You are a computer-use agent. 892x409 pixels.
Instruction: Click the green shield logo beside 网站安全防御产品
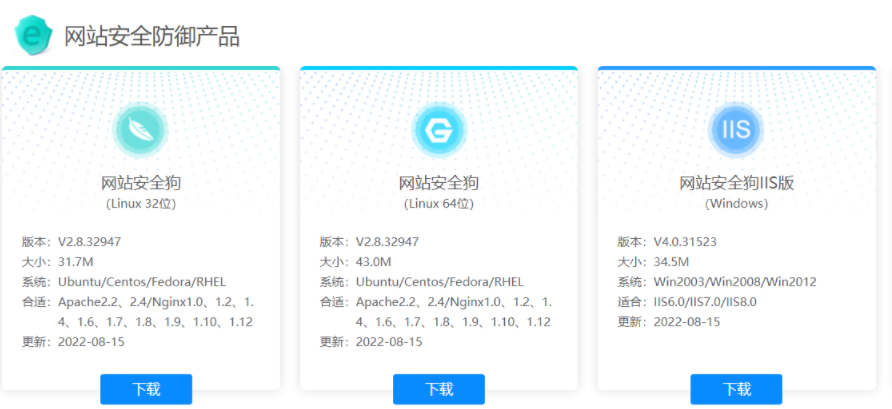[x=33, y=35]
